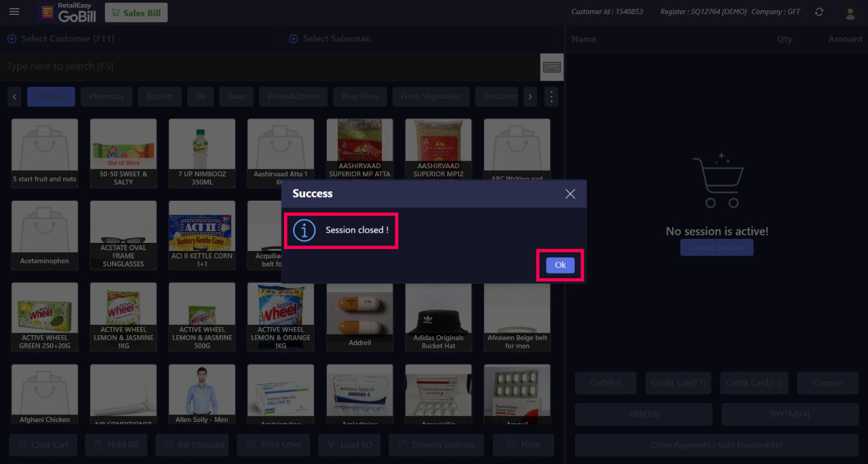The image size is (868, 464).
Task: Select the Pure Ghee category tab
Action: pyautogui.click(x=360, y=96)
